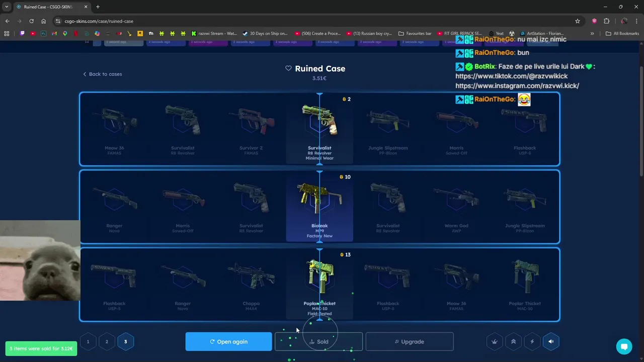Open the All Bookmarks folder
The image size is (644, 362).
[622, 34]
